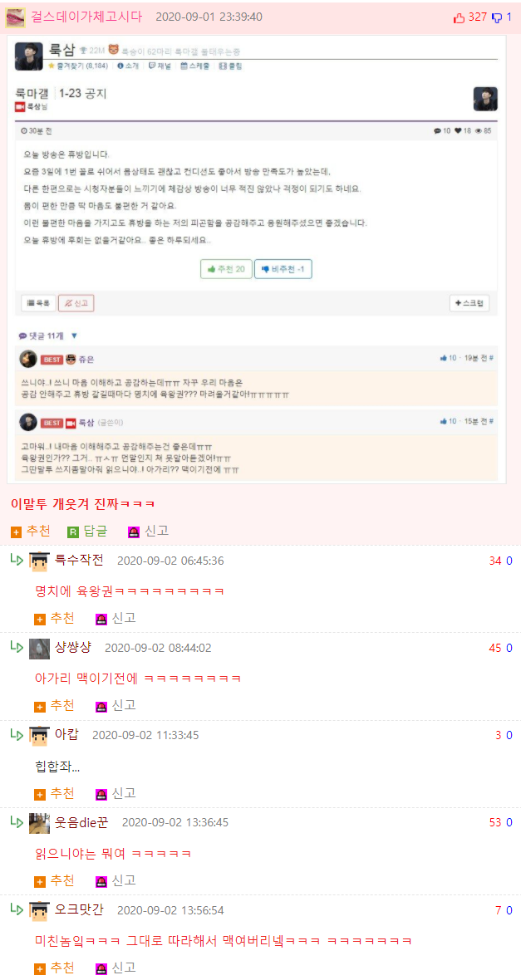Screen dimensions: 521x980
Task: Click the thumbs-down icon beside 1
Action: click(497, 17)
